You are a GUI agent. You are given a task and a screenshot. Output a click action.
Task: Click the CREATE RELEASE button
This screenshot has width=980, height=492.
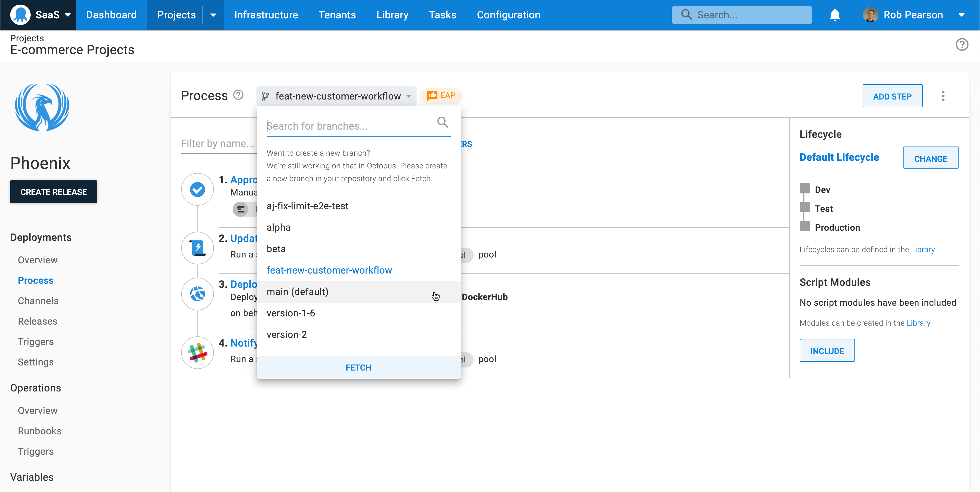click(x=53, y=191)
